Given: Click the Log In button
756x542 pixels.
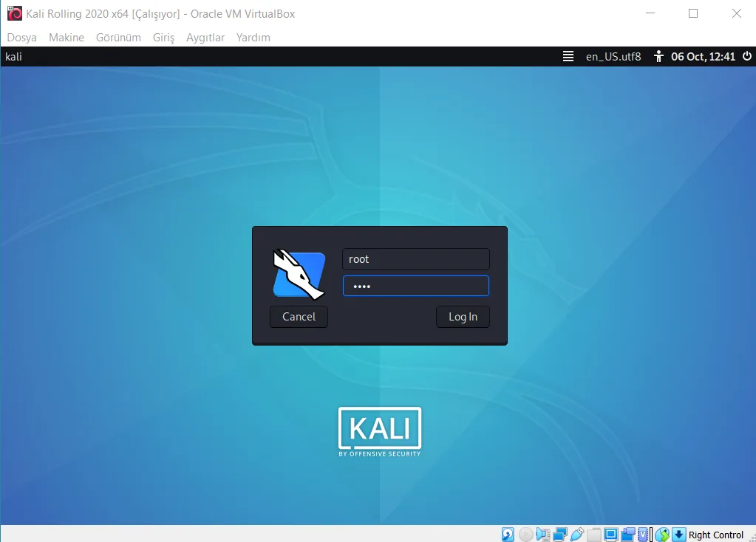Looking at the screenshot, I should pos(463,317).
